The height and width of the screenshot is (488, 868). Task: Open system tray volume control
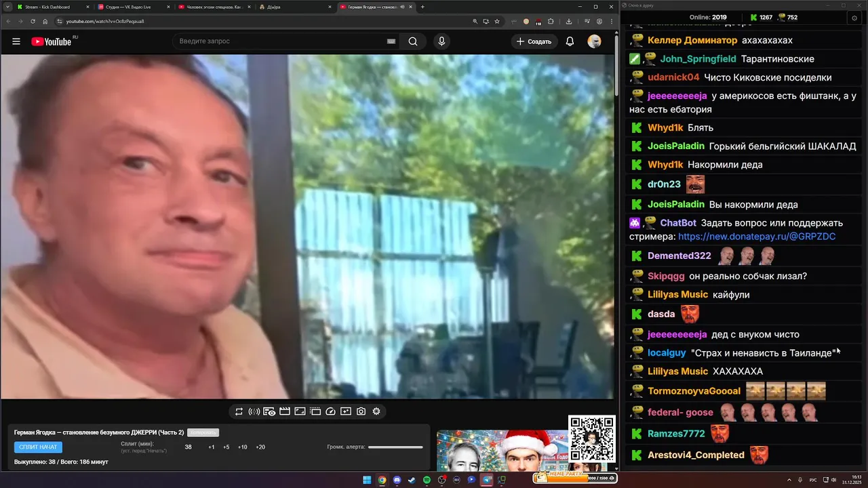[x=833, y=480]
